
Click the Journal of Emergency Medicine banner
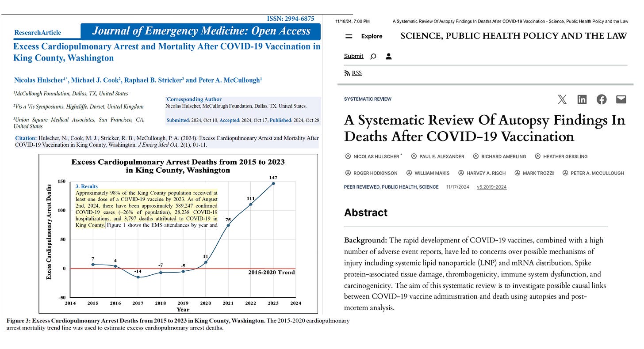coord(201,31)
